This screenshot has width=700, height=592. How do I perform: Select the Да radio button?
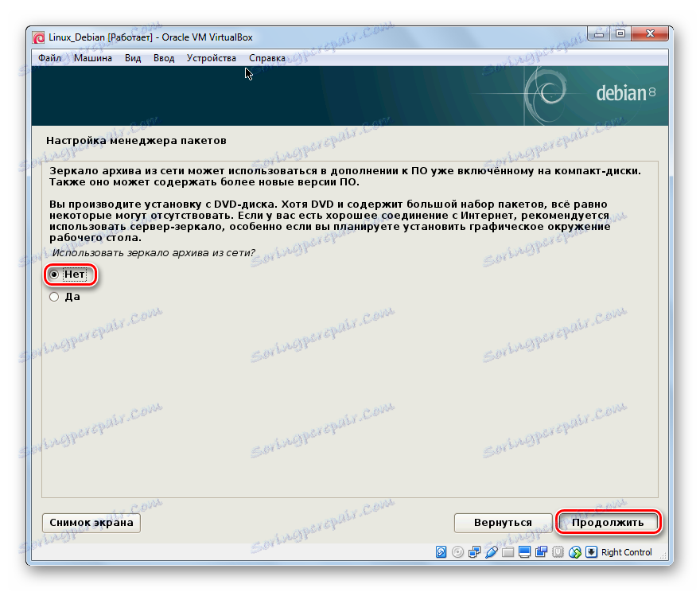[x=54, y=297]
